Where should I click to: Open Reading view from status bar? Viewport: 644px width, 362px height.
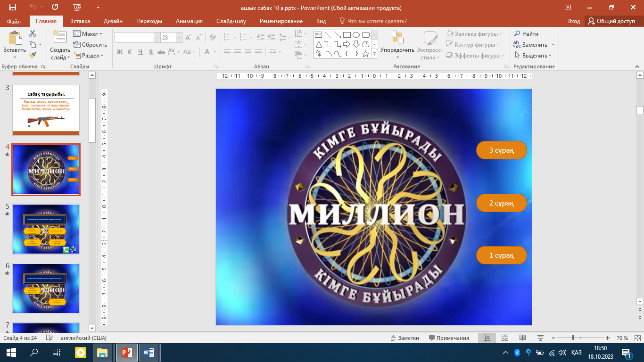pos(522,338)
